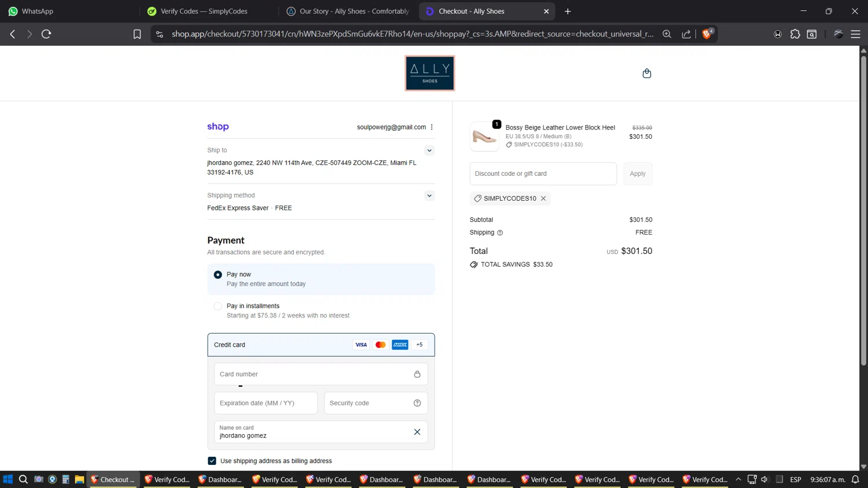Click the Shop Pay logo
Image resolution: width=868 pixels, height=488 pixels.
[218, 127]
